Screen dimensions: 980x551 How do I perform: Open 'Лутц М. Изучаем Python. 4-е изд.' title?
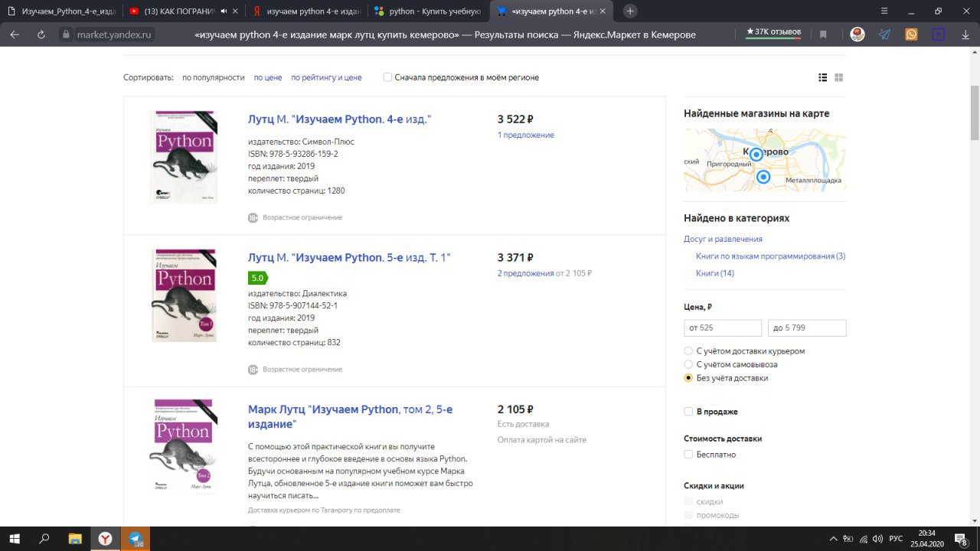340,119
